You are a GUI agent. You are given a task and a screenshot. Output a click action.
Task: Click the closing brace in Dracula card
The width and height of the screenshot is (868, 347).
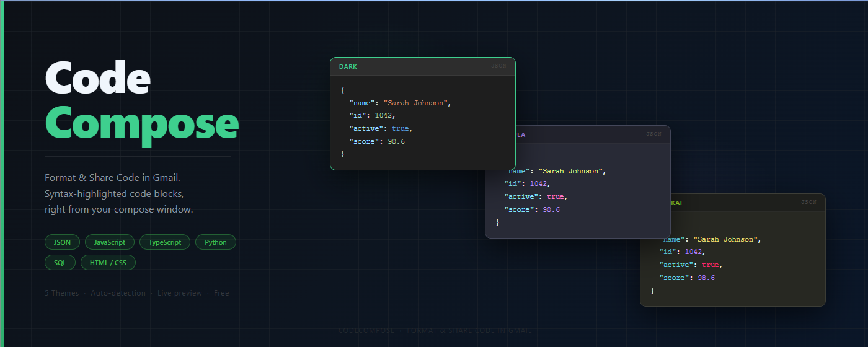[498, 222]
